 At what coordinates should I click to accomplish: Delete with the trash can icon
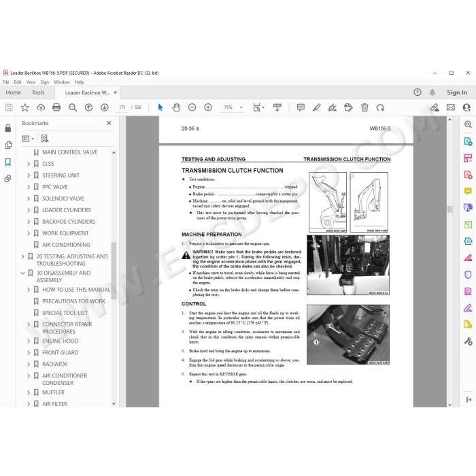[364, 107]
